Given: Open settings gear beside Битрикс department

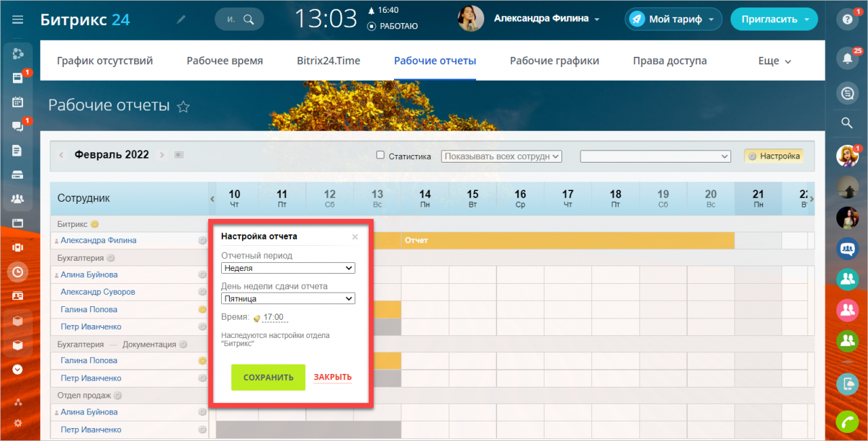Looking at the screenshot, I should point(95,224).
